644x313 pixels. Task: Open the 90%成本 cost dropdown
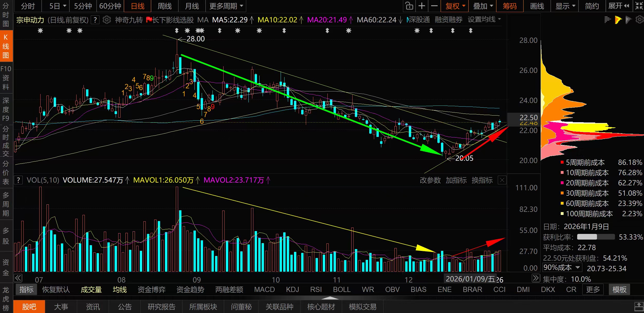(562, 268)
